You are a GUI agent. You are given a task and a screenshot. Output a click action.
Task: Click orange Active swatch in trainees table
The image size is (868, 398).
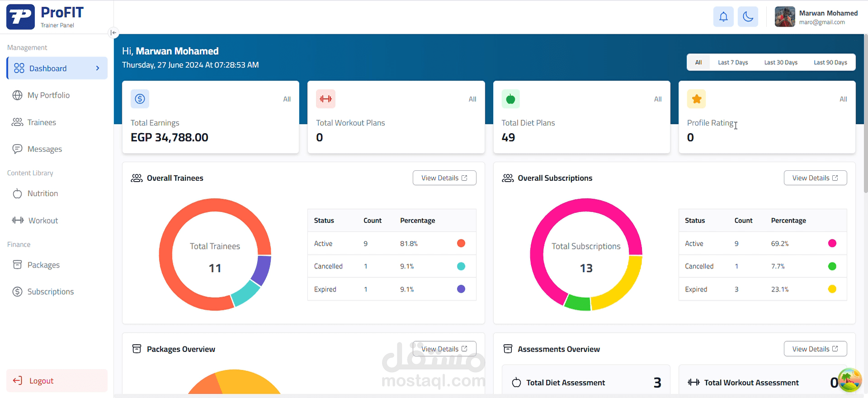click(461, 243)
